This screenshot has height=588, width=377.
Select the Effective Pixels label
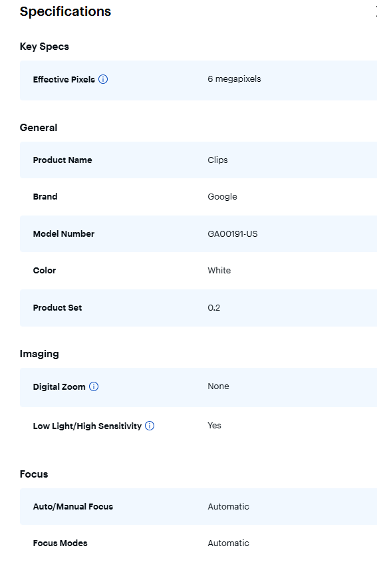coord(64,80)
